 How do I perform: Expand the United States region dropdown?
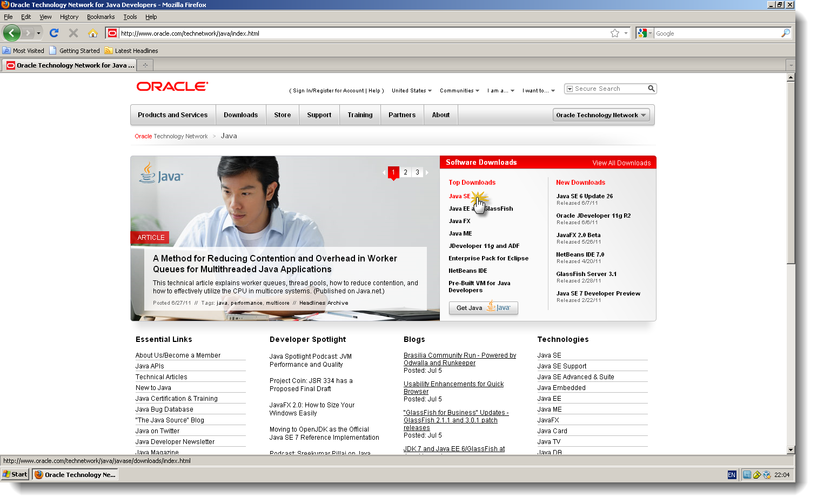tap(411, 90)
